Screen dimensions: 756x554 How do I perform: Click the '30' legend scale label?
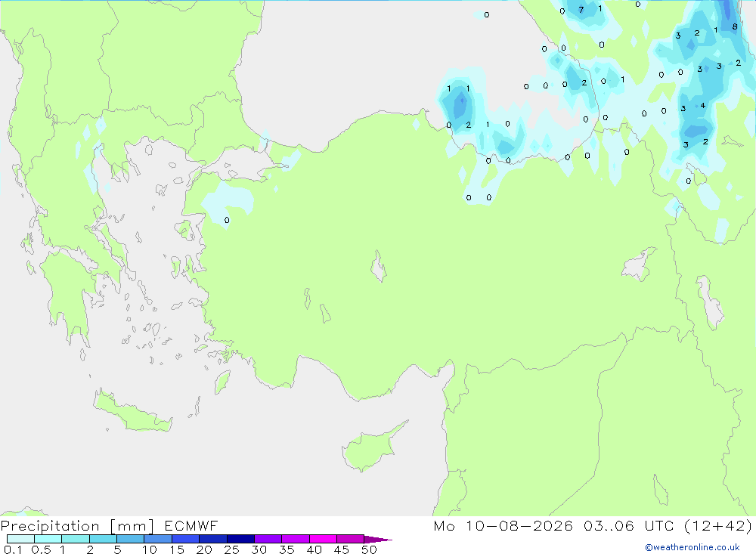[259, 549]
